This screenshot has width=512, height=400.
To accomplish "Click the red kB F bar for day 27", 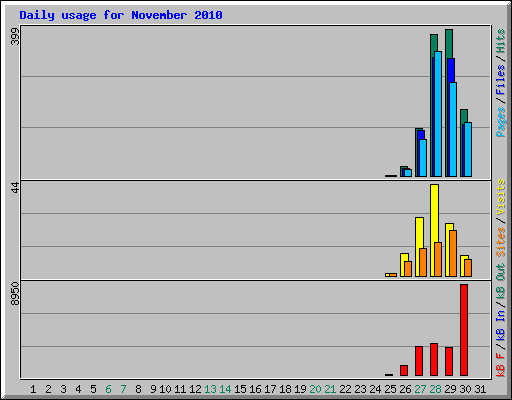I will tap(419, 361).
